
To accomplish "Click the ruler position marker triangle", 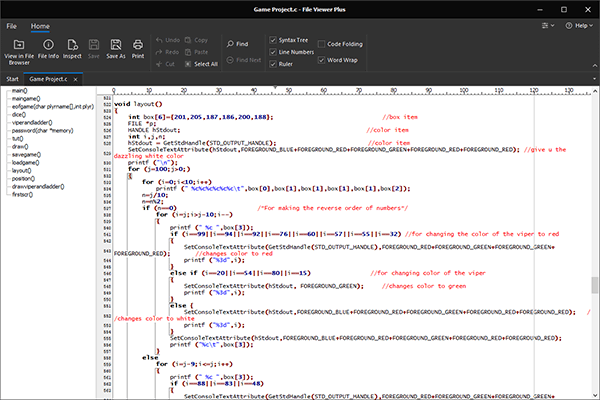I will pos(275,87).
